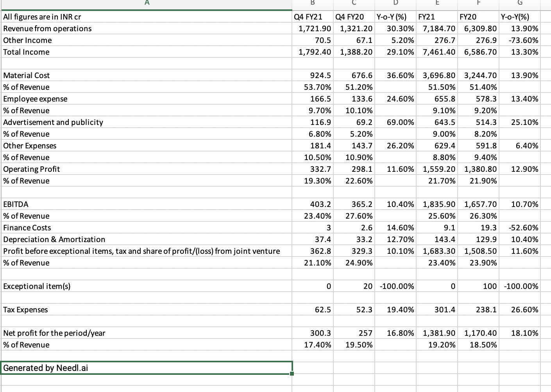
Task: Select Other Expenses value 181.4
Action: [x=313, y=146]
